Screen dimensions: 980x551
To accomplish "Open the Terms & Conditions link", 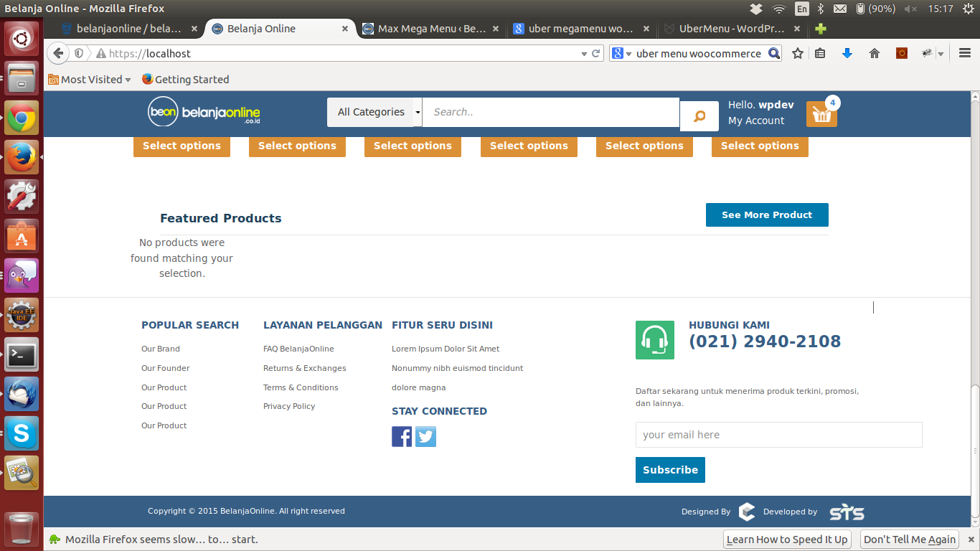I will point(301,387).
